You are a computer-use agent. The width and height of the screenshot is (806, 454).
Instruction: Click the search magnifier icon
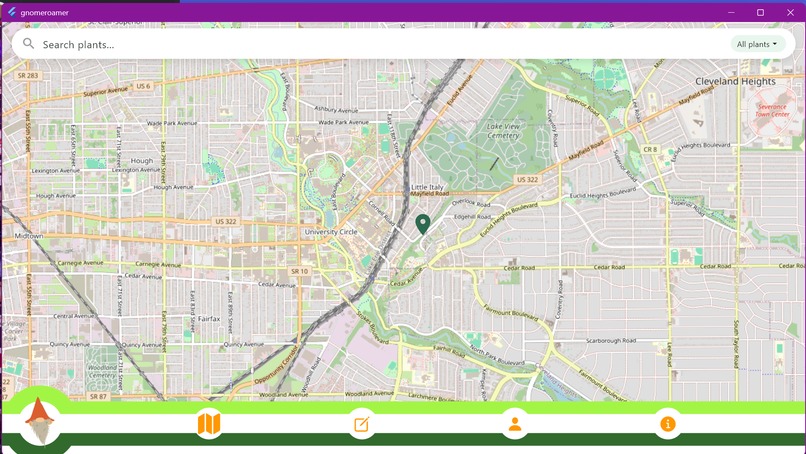(28, 44)
